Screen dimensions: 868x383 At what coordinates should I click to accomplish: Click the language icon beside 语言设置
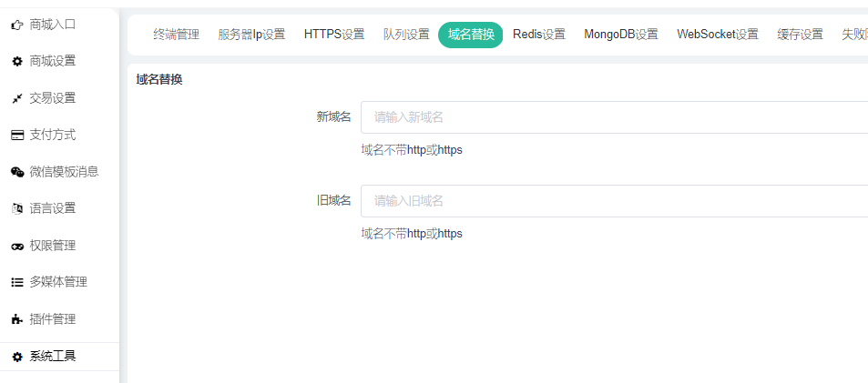click(17, 209)
